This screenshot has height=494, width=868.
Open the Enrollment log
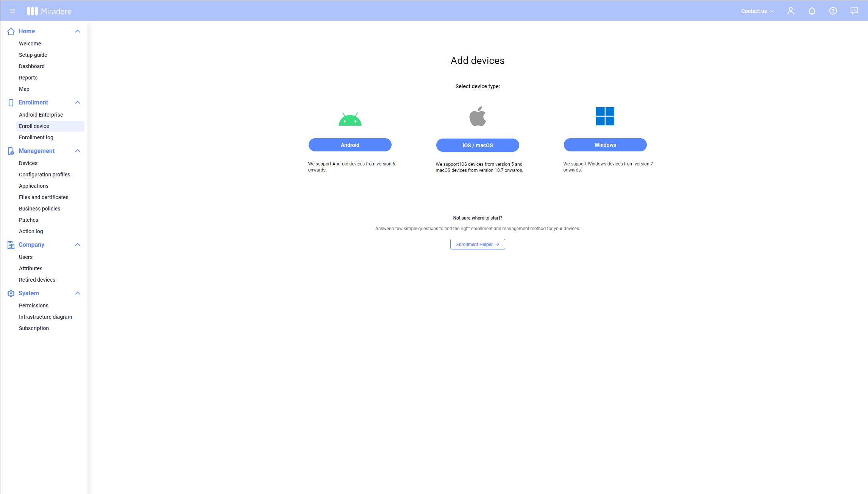[36, 137]
